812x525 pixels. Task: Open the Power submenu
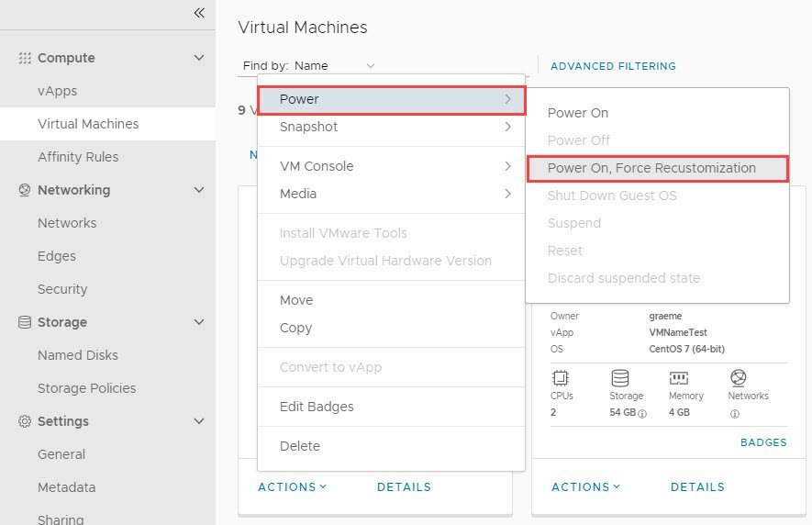[x=392, y=99]
